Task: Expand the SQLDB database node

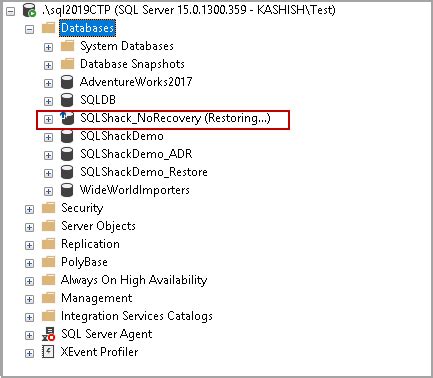Action: point(48,101)
